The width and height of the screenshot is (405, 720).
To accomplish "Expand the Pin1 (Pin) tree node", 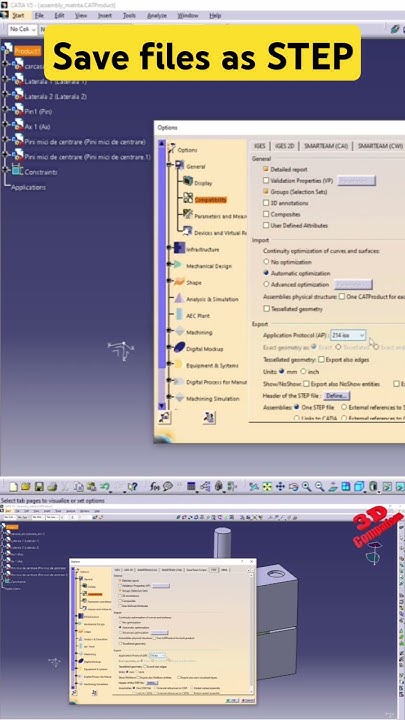I will click(6, 111).
